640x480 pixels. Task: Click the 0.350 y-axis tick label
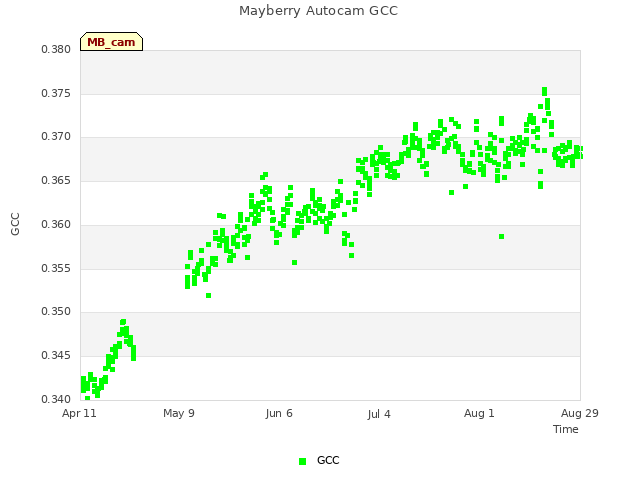[x=56, y=311]
